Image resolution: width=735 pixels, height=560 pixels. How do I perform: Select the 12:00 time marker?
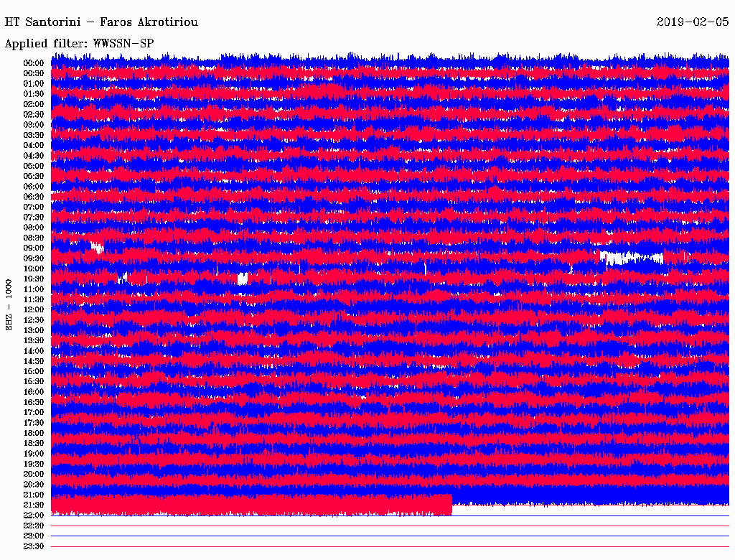click(34, 309)
